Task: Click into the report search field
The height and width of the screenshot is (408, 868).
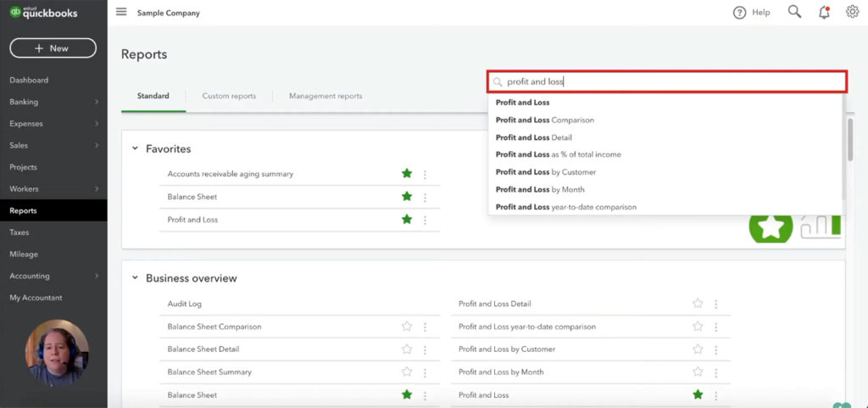Action: click(670, 81)
